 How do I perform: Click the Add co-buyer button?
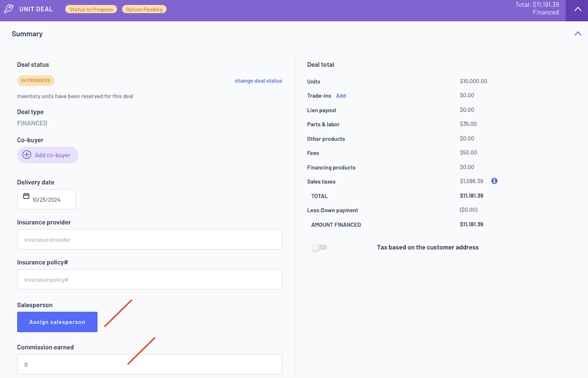tap(47, 155)
